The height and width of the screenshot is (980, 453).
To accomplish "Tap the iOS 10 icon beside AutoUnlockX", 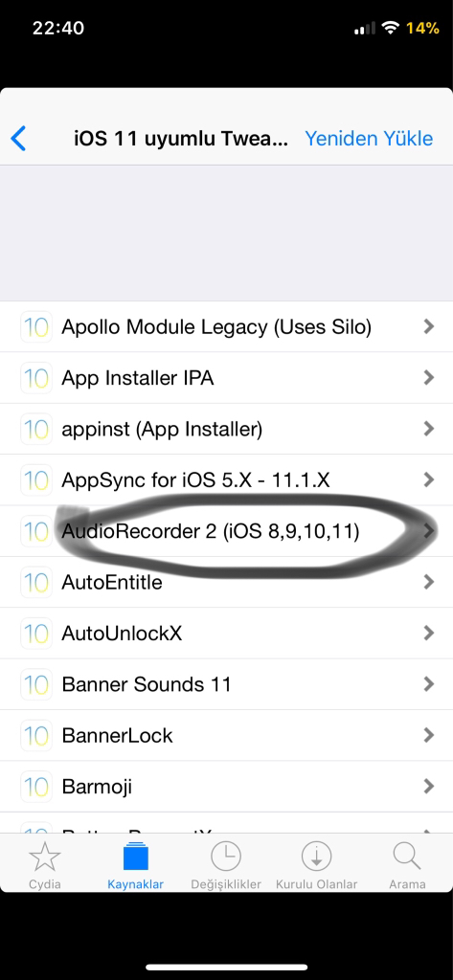I will point(36,634).
